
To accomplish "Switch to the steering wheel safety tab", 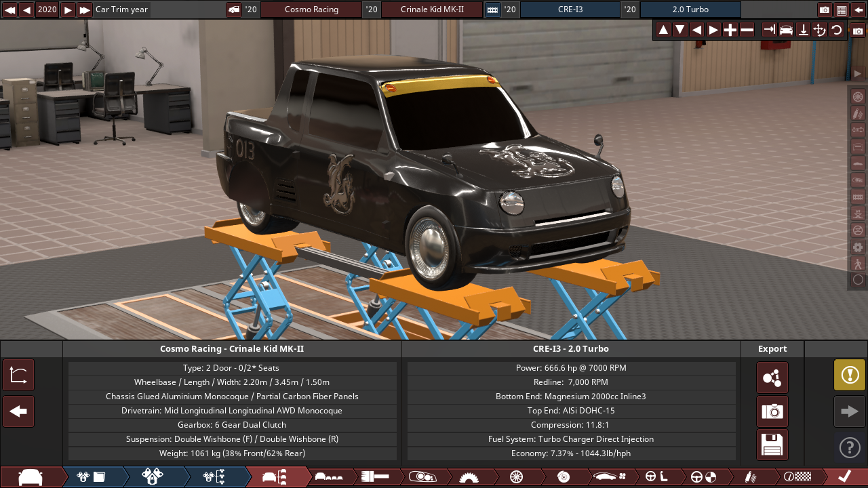I will (703, 477).
